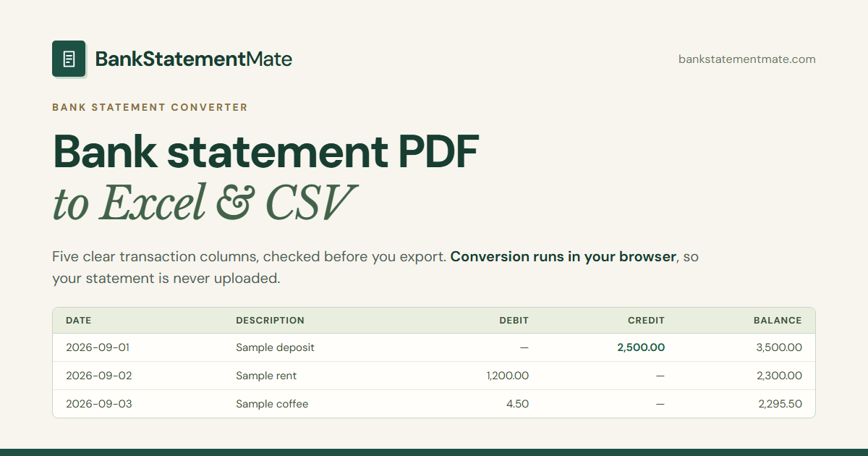This screenshot has width=868, height=456.
Task: Click the "Sample rent" description
Action: 266,376
